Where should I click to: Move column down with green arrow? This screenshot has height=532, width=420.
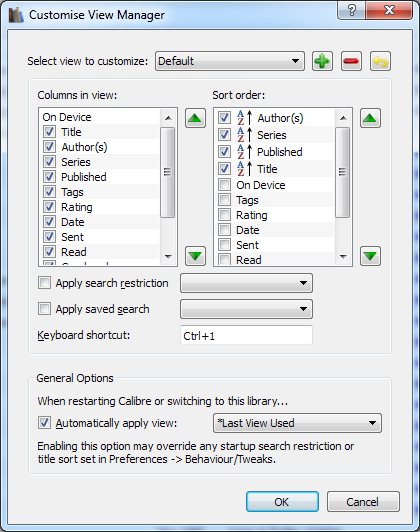point(195,255)
